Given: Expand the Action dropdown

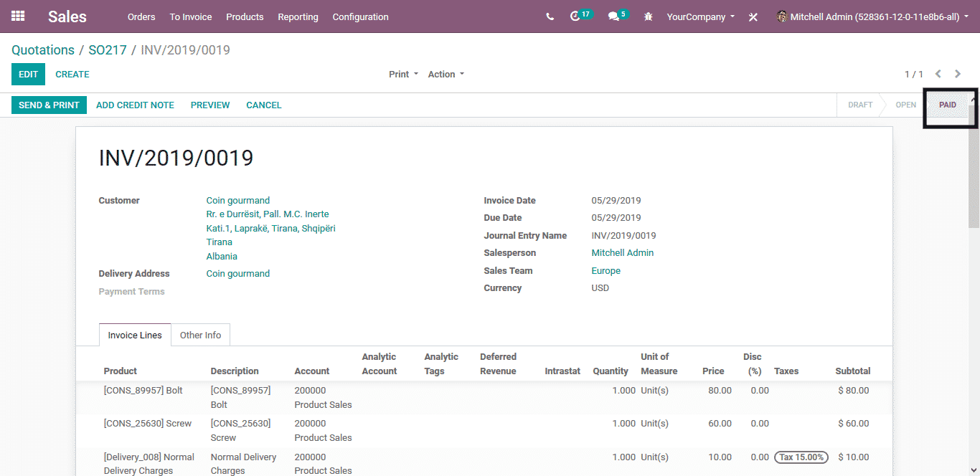Looking at the screenshot, I should (x=446, y=75).
